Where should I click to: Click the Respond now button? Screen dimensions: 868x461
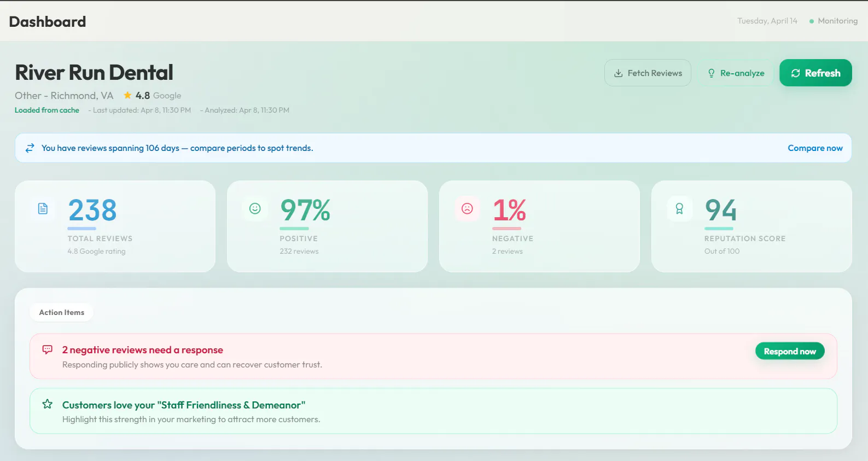[790, 351]
